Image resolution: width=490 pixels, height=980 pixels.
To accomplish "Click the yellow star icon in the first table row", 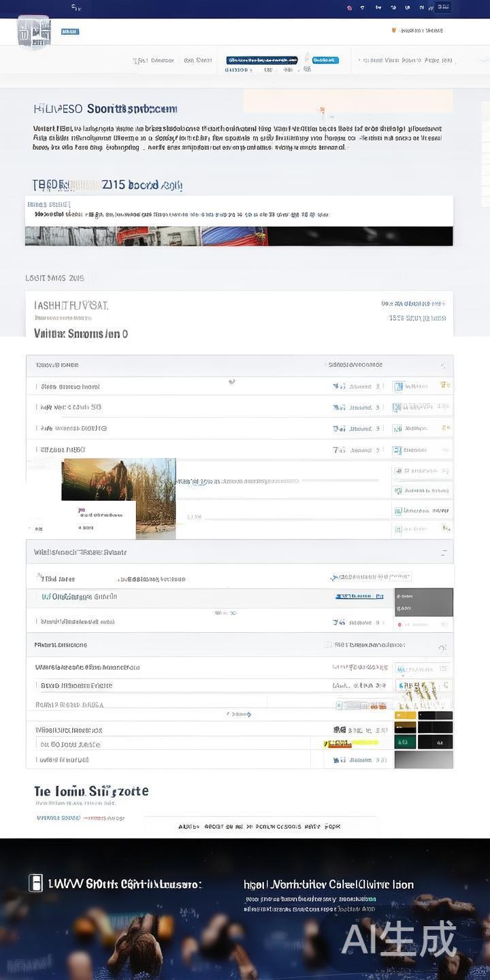I will coord(444,385).
